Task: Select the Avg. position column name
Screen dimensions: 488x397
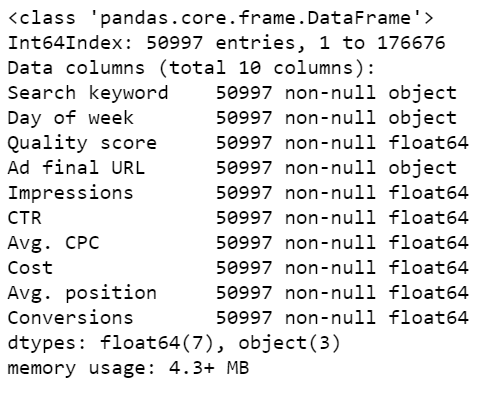Action: 82,293
